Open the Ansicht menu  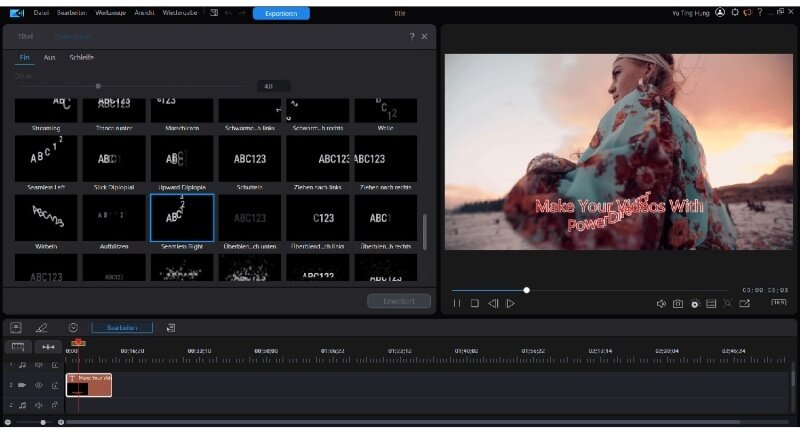click(x=144, y=13)
